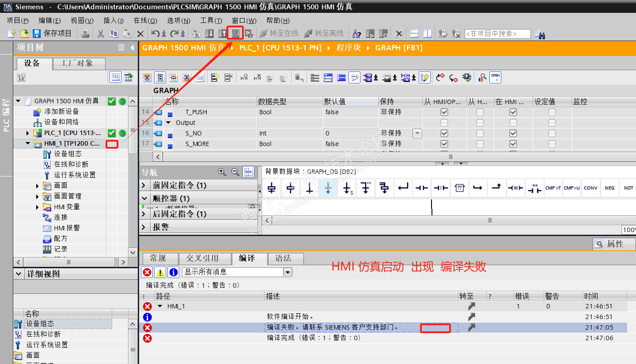Click the Split editor horizontally icon
Screen dimensions: 636x364
[x=414, y=34]
